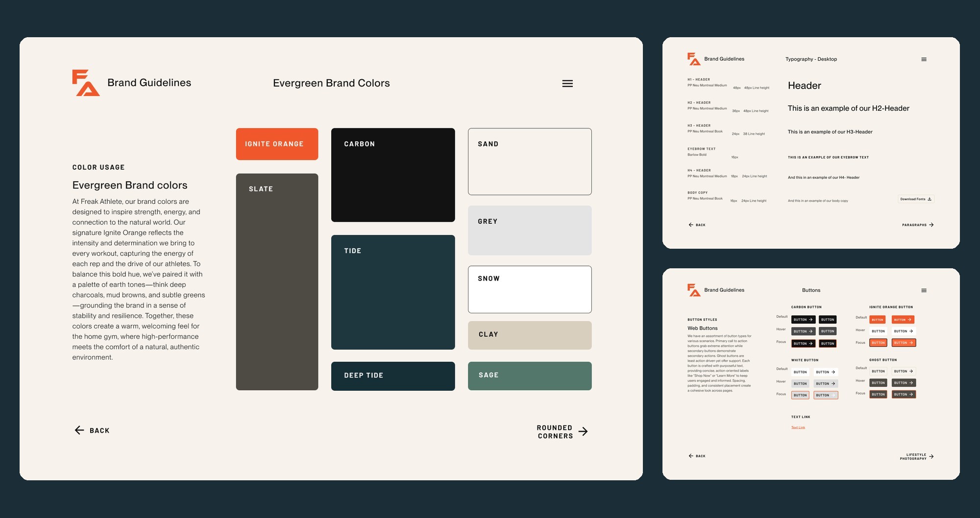Select the Grey color swatch

tap(530, 230)
